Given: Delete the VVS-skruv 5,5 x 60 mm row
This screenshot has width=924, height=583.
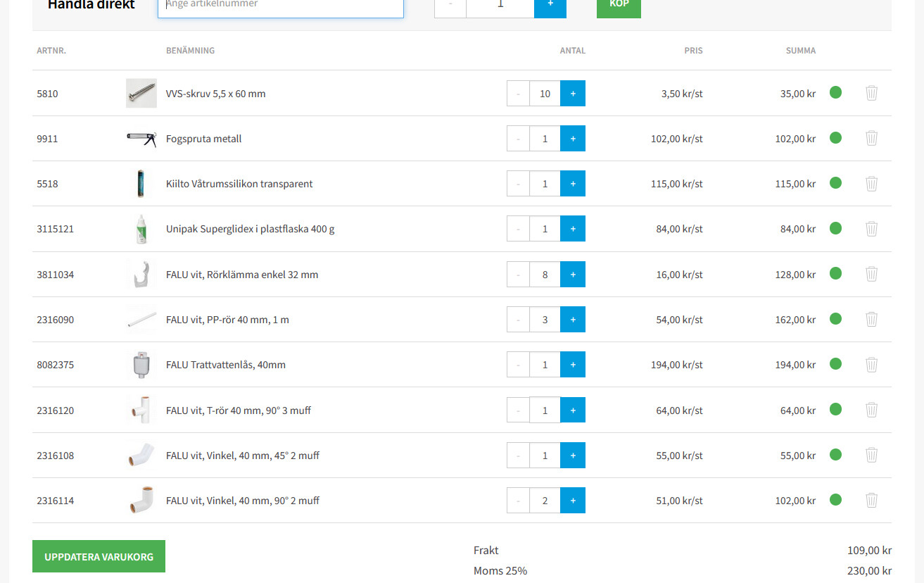Looking at the screenshot, I should pos(871,93).
